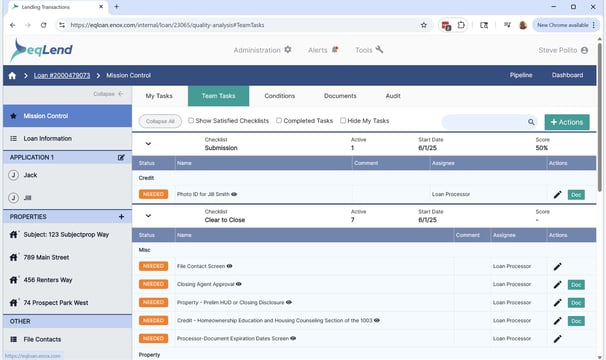606x360 pixels.
Task: Click the home icon in the breadcrumb
Action: [x=12, y=75]
